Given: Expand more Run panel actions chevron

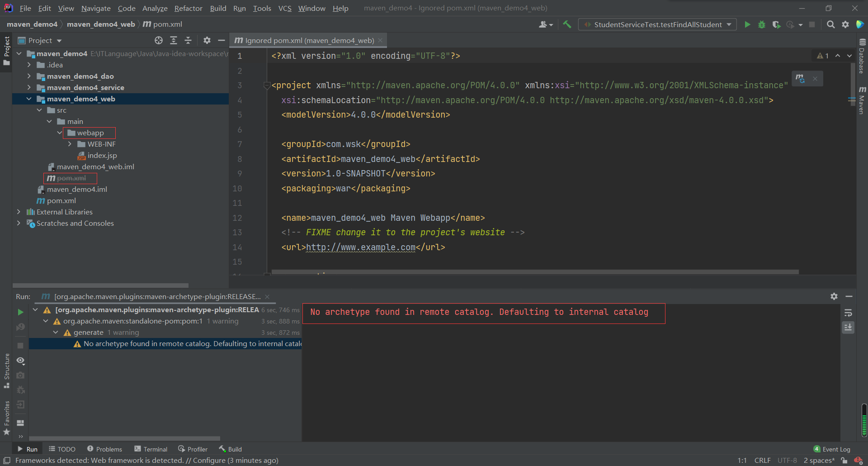Looking at the screenshot, I should point(20,437).
